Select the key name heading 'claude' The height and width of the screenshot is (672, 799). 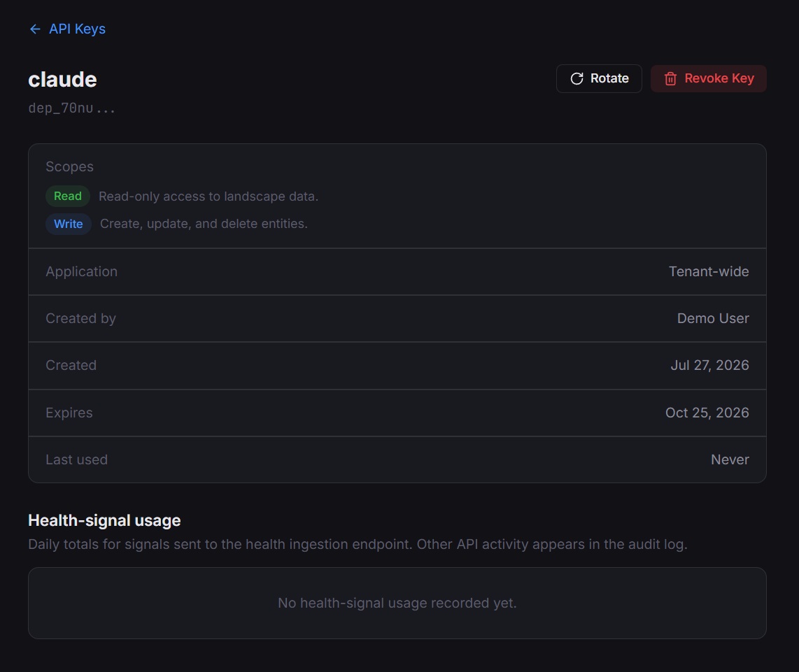coord(62,80)
